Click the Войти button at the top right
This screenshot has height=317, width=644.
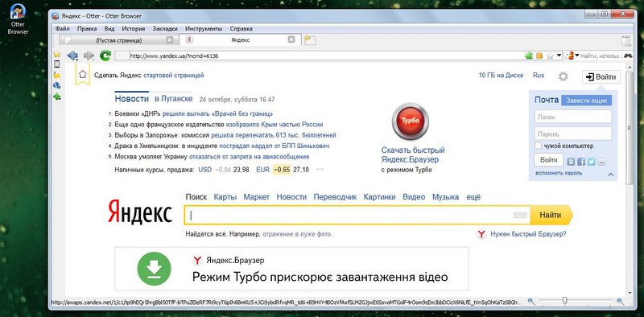(601, 76)
